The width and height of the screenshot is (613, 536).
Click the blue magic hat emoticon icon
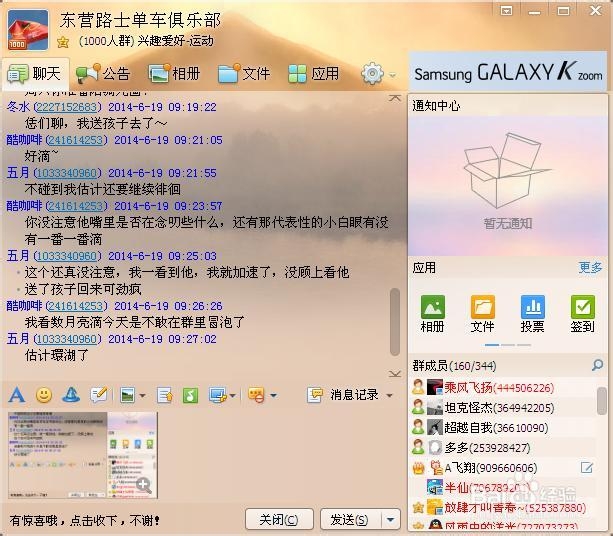tap(71, 395)
